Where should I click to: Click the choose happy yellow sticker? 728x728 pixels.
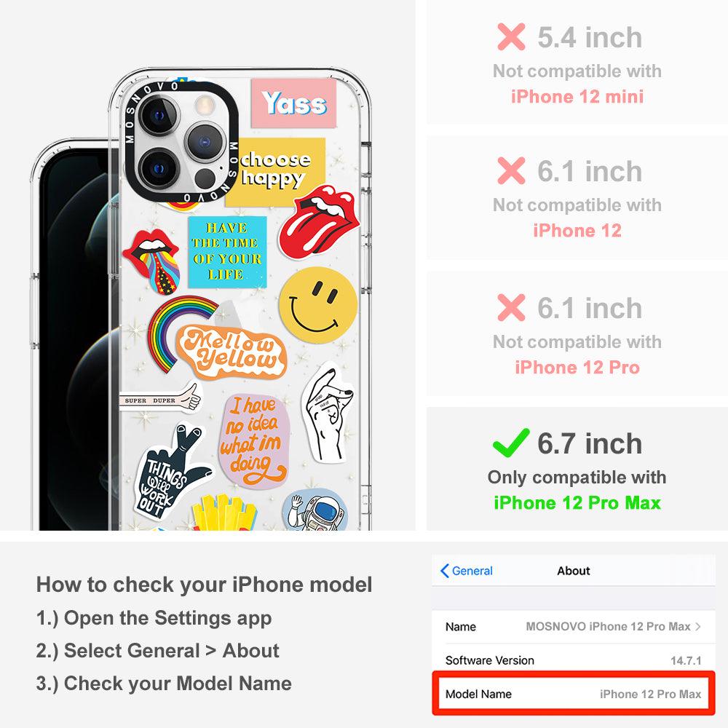275,173
